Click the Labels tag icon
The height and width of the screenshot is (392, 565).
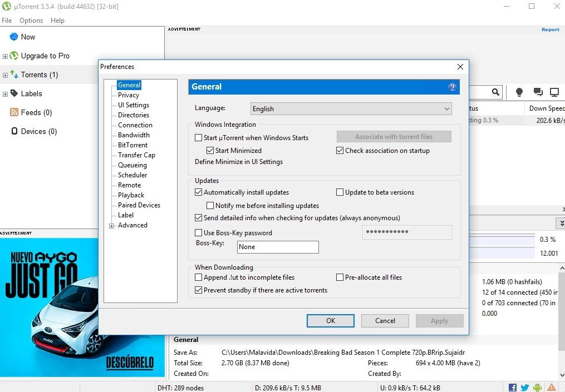[14, 93]
